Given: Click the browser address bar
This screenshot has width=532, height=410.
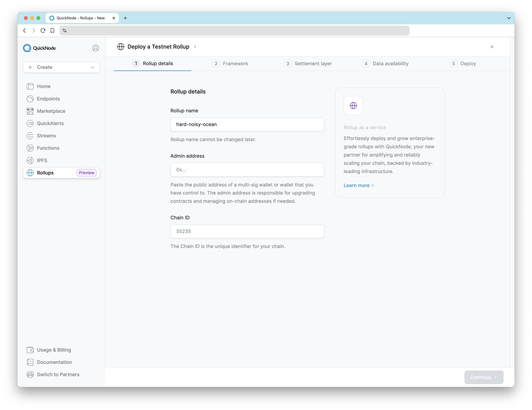Looking at the screenshot, I should (234, 31).
